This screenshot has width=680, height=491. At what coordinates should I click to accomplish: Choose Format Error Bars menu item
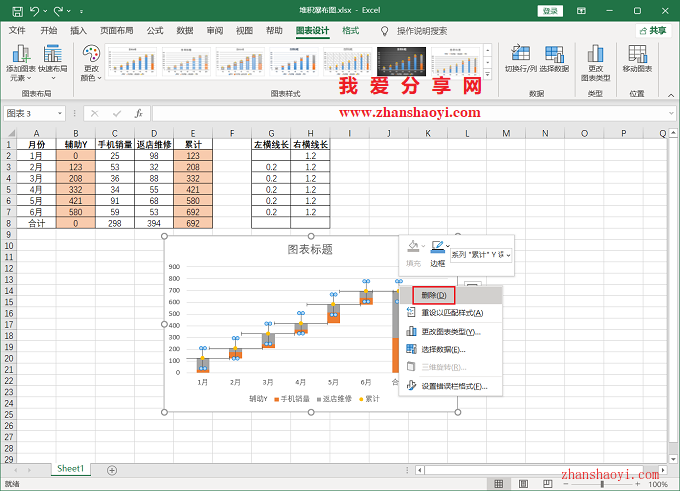[451, 386]
